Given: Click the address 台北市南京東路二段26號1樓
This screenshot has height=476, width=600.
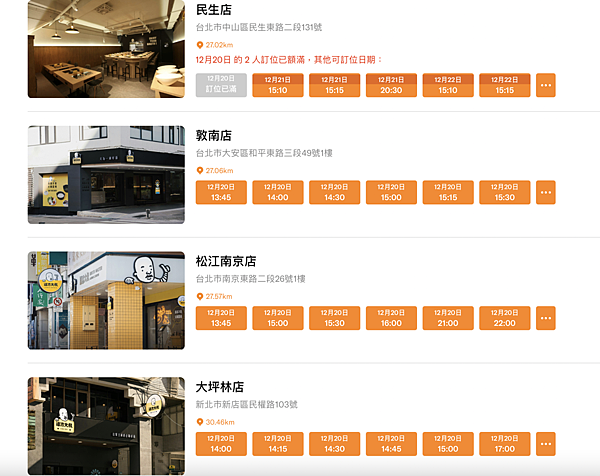Looking at the screenshot, I should 251,279.
